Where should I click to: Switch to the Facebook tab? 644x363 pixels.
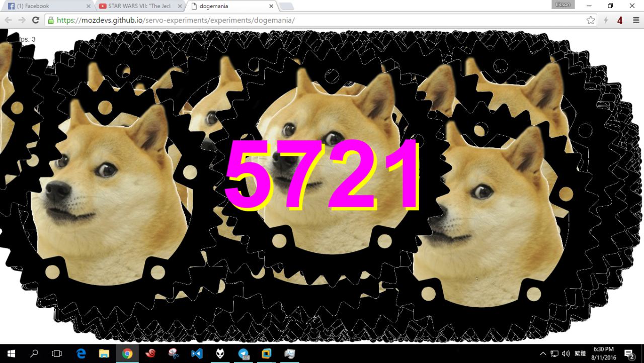(x=49, y=6)
